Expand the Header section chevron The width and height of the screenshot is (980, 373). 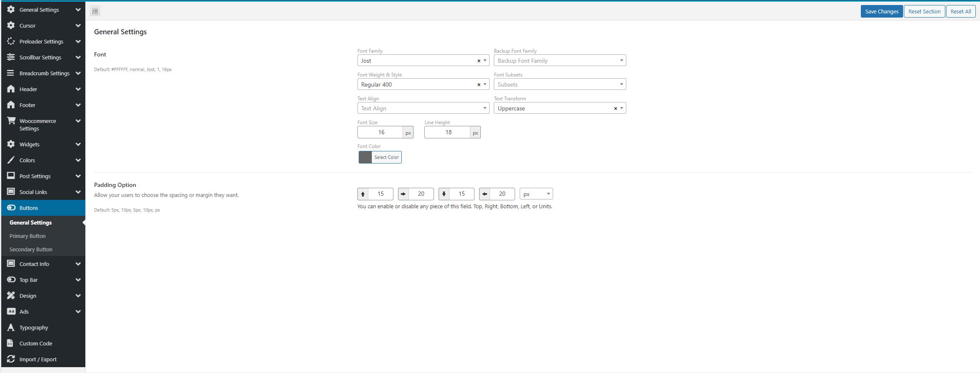click(78, 89)
